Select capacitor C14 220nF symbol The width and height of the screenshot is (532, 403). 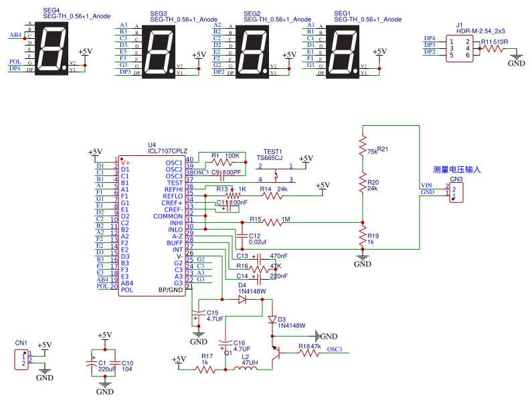click(x=258, y=279)
